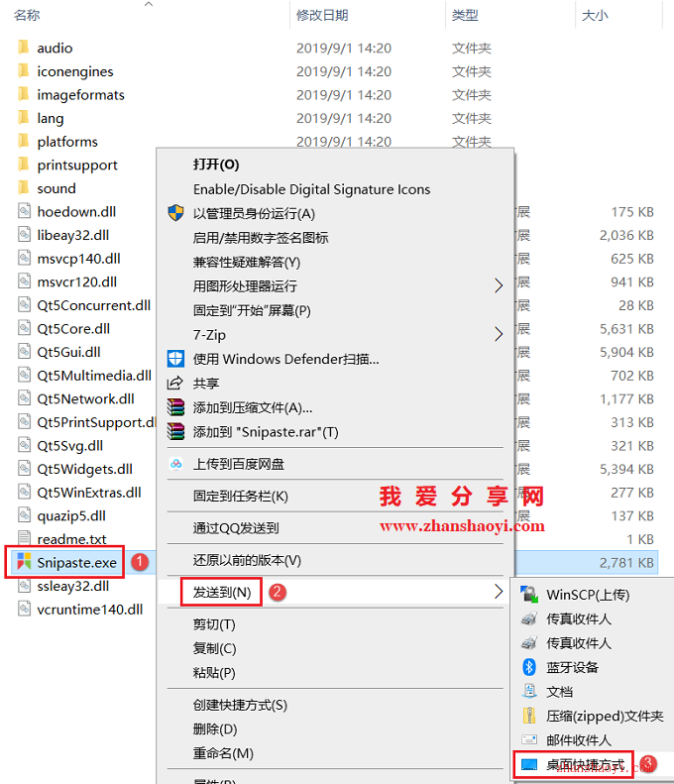Click the desktop shortcut monitor icon
This screenshot has height=784, width=674.
529,764
